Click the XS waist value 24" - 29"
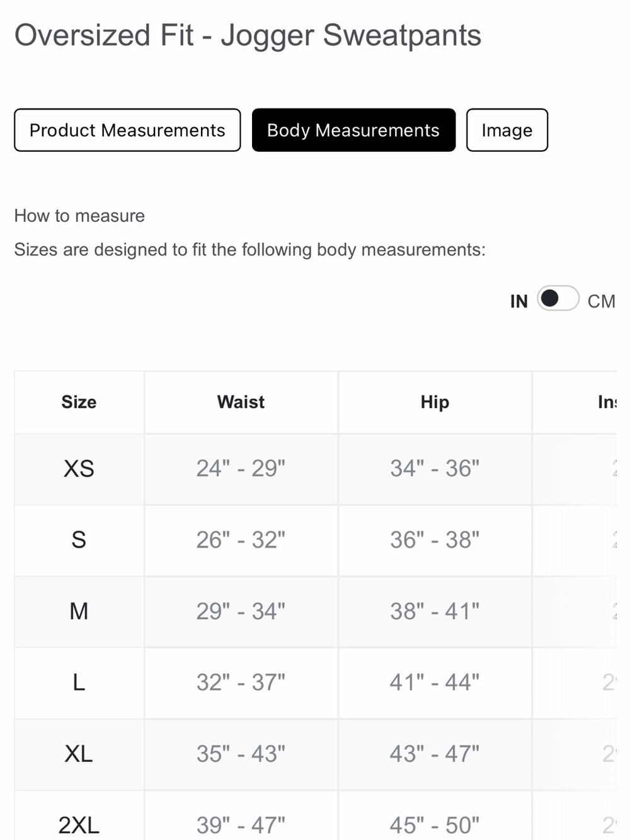630x840 pixels. coord(241,469)
